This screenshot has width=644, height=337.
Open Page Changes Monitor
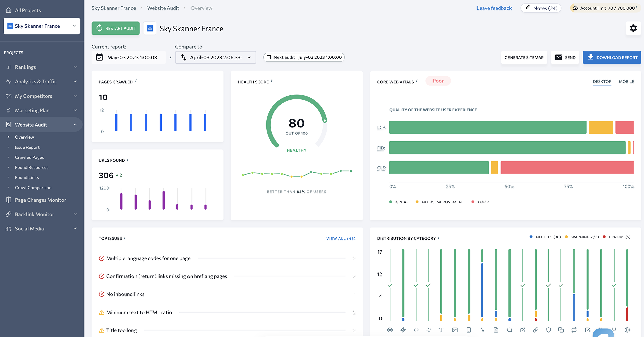(41, 200)
